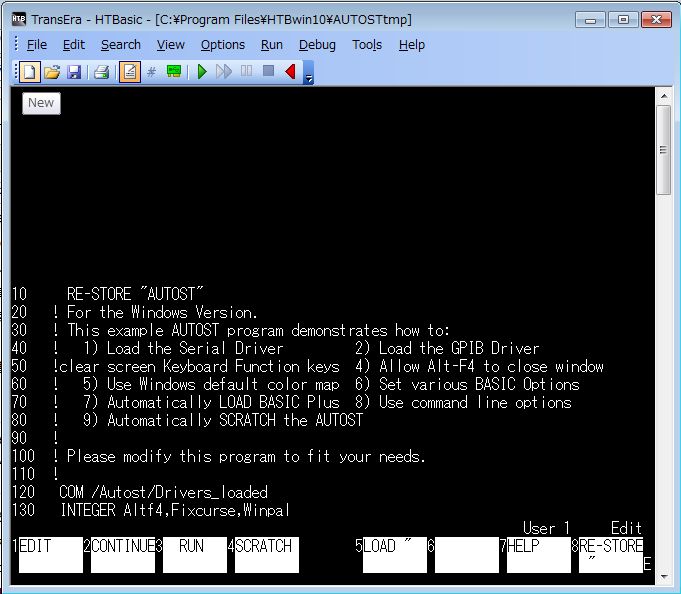Click softkey 5 LOAD
681x594 pixels.
point(394,555)
